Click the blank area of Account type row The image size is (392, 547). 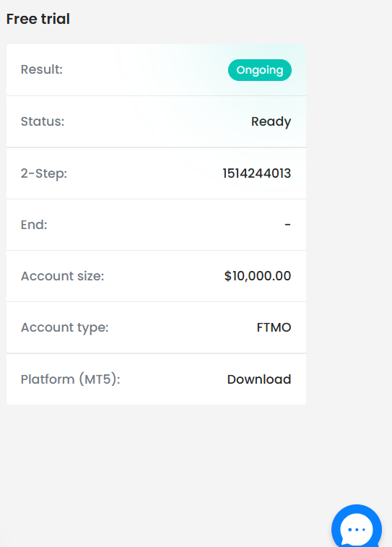(x=181, y=327)
